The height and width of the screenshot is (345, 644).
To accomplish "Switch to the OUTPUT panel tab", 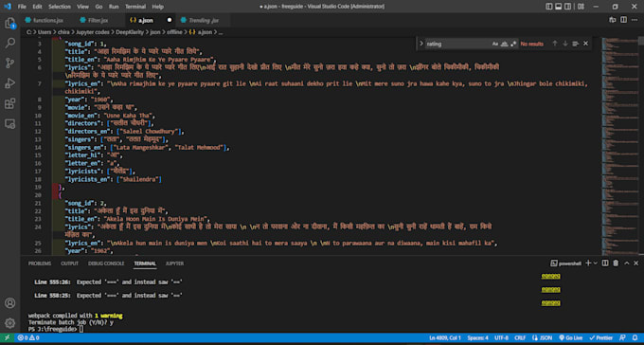I will click(69, 263).
